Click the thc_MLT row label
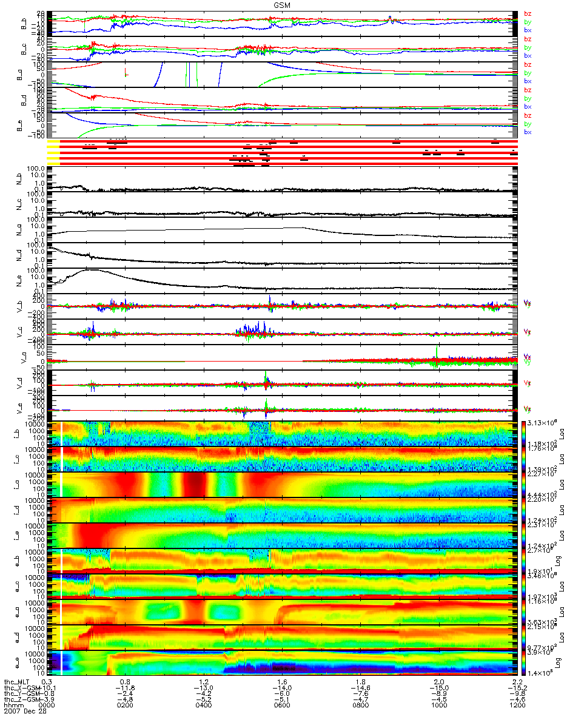This screenshot has height=728, width=564. tap(18, 681)
